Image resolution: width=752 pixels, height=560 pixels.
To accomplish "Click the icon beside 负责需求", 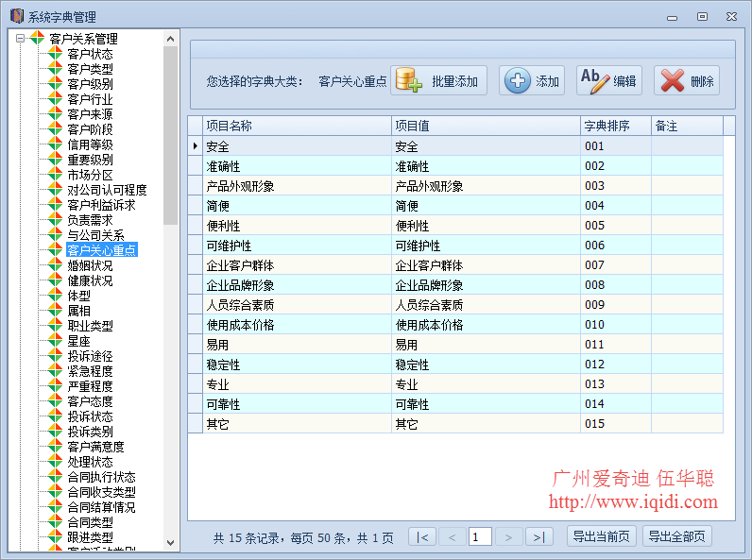I will (55, 220).
